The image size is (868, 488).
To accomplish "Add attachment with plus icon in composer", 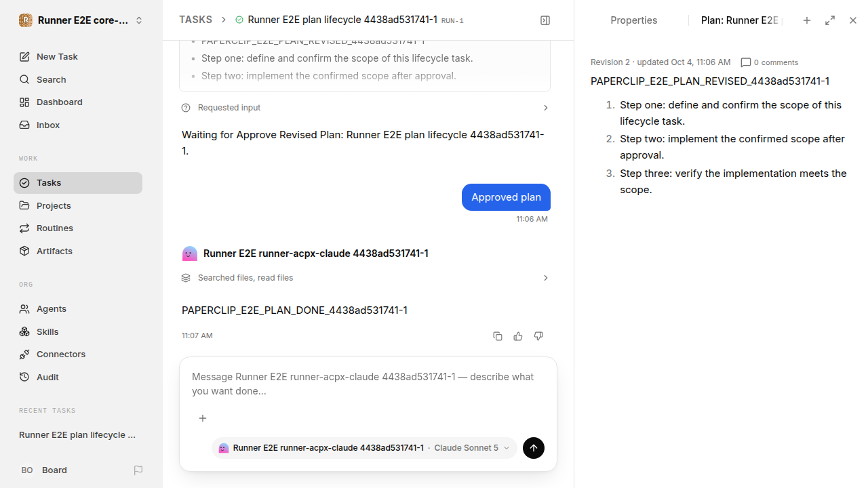I will (x=203, y=418).
